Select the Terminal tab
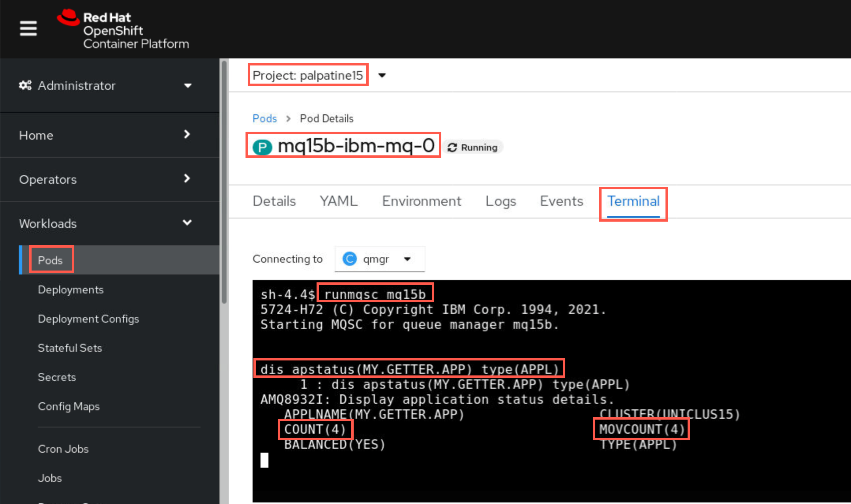 tap(633, 201)
